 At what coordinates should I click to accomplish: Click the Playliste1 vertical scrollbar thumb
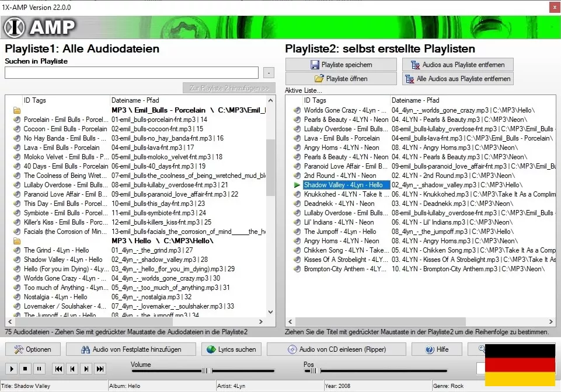[271, 167]
